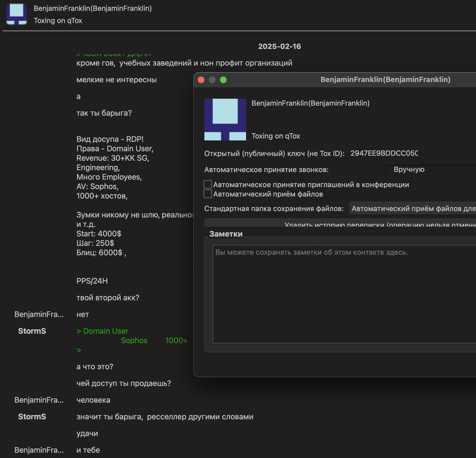
Task: Click the line 'Start: 4000$'
Action: (98, 234)
